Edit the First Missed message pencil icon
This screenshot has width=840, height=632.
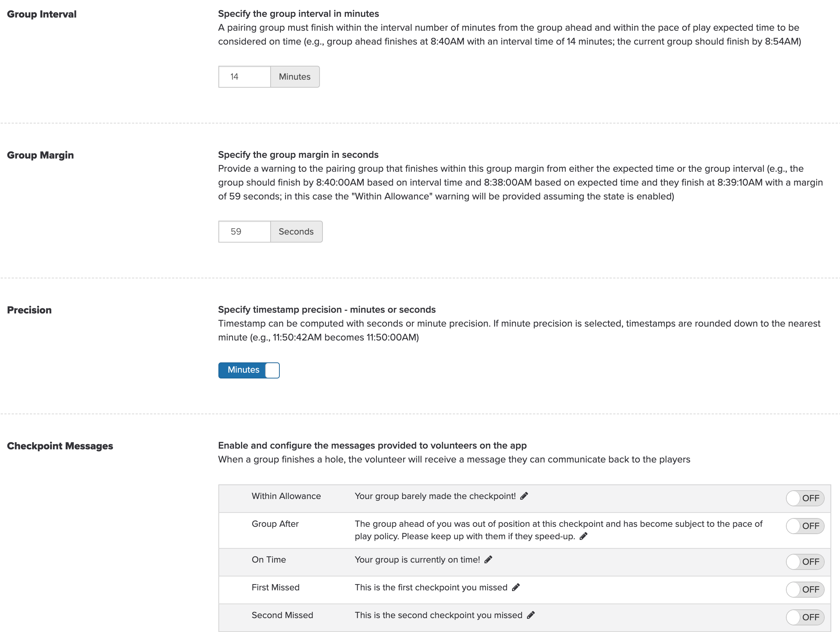pos(516,587)
